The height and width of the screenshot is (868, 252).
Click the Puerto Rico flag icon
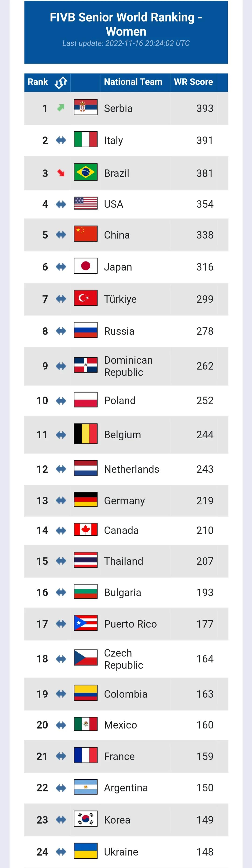point(86,623)
